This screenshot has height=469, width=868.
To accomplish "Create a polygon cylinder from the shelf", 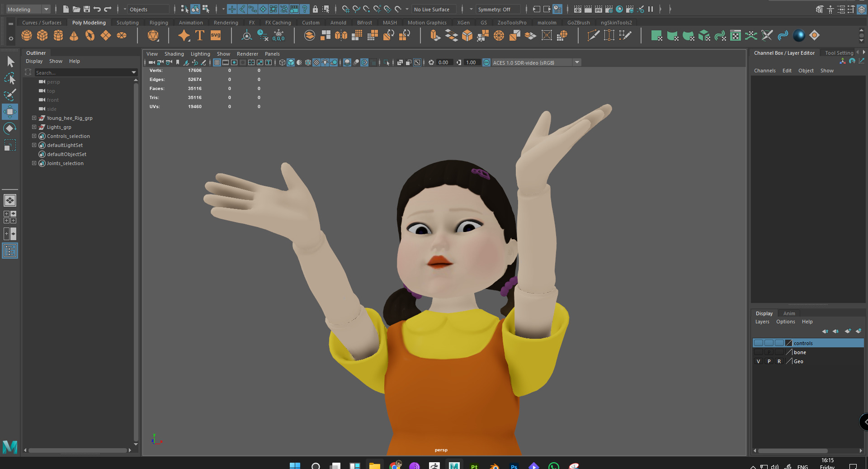I will 58,35.
